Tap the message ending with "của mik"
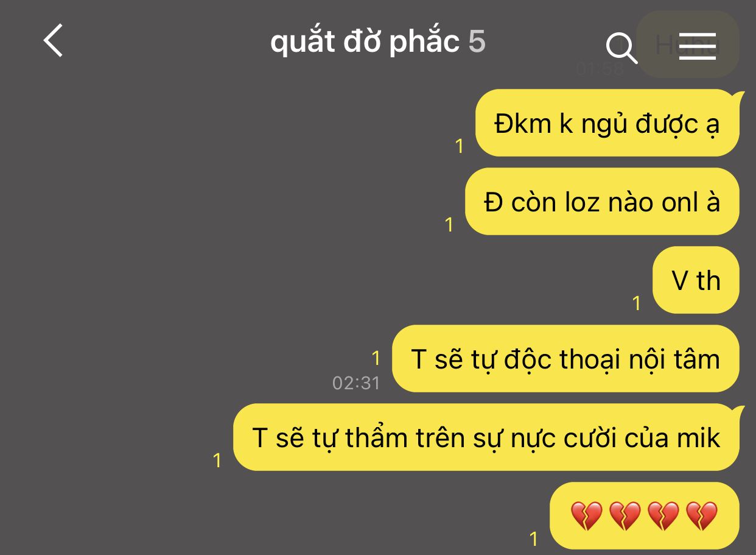Screen dimensions: 756x555 (486, 437)
